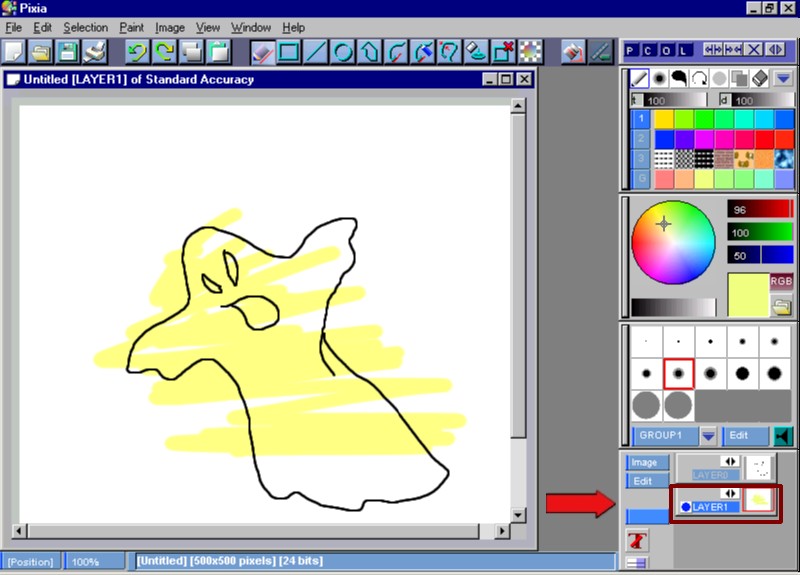
Task: Click the Save floppy disk icon
Action: click(68, 51)
